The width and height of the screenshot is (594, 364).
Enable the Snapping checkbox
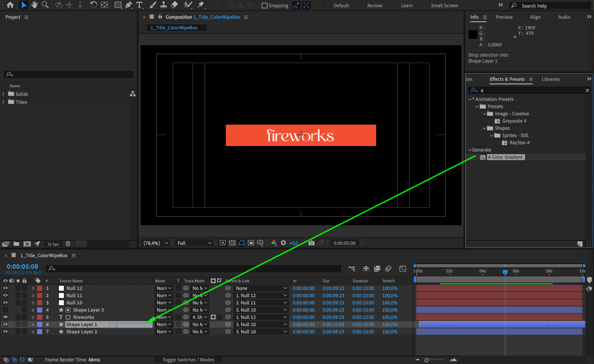pos(264,6)
